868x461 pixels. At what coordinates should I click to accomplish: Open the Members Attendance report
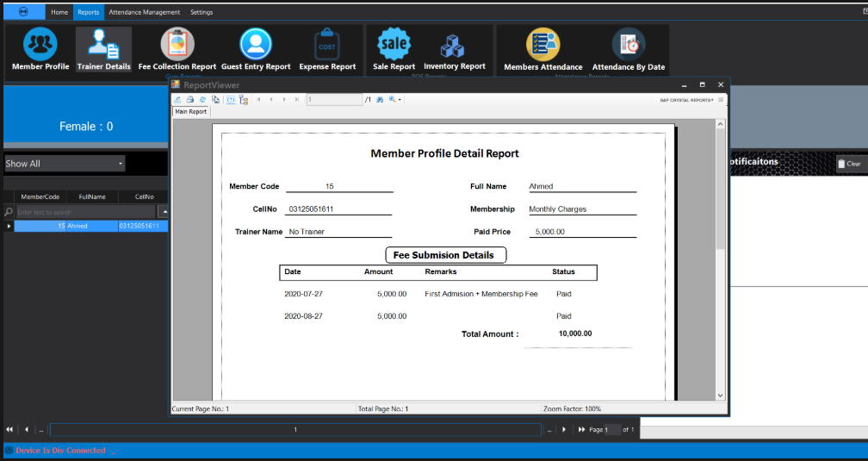[542, 50]
